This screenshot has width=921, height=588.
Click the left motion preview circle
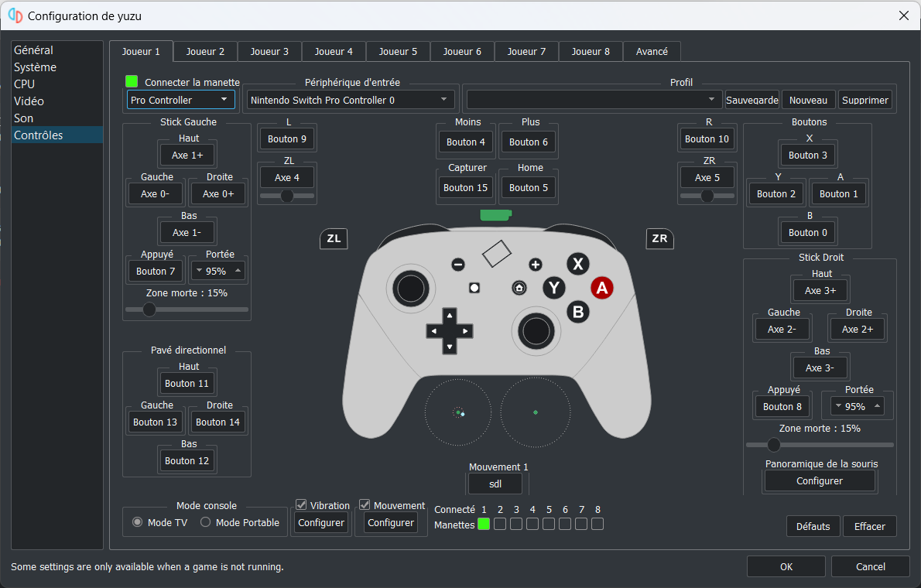pyautogui.click(x=458, y=412)
